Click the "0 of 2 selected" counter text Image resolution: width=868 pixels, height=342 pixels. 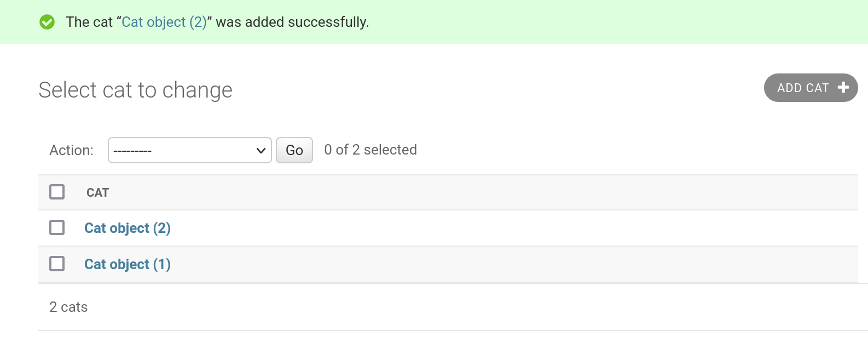pyautogui.click(x=371, y=150)
